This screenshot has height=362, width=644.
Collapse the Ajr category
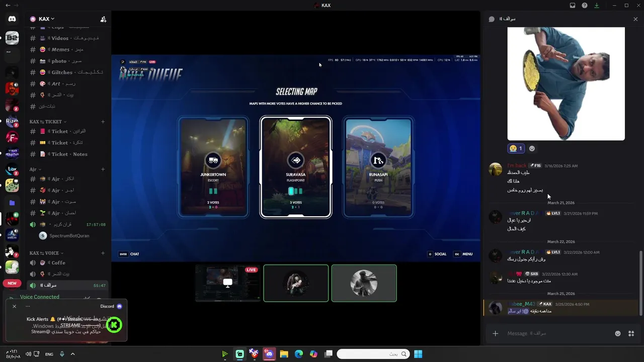(x=35, y=169)
